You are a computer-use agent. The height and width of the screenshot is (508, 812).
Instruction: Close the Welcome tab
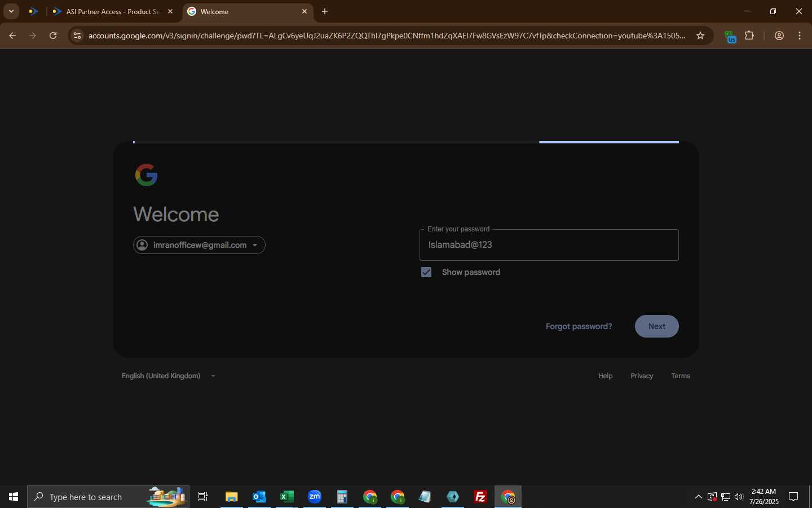click(304, 11)
